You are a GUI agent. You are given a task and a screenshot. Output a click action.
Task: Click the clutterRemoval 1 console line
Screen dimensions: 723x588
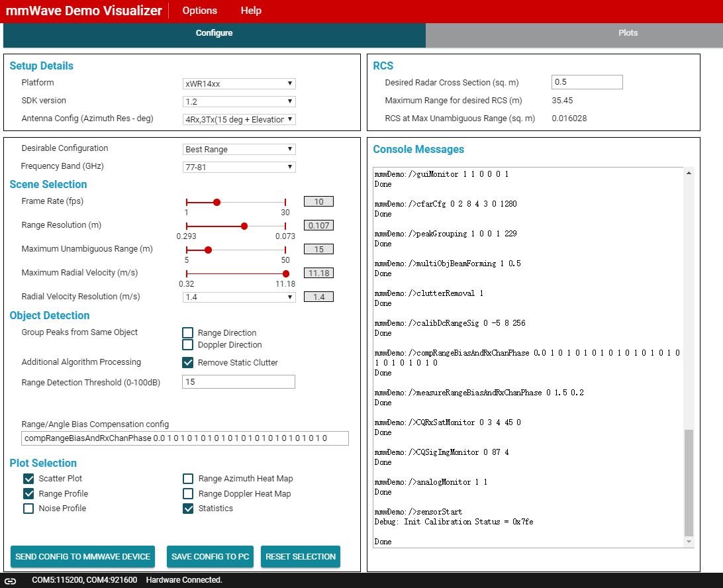click(429, 293)
